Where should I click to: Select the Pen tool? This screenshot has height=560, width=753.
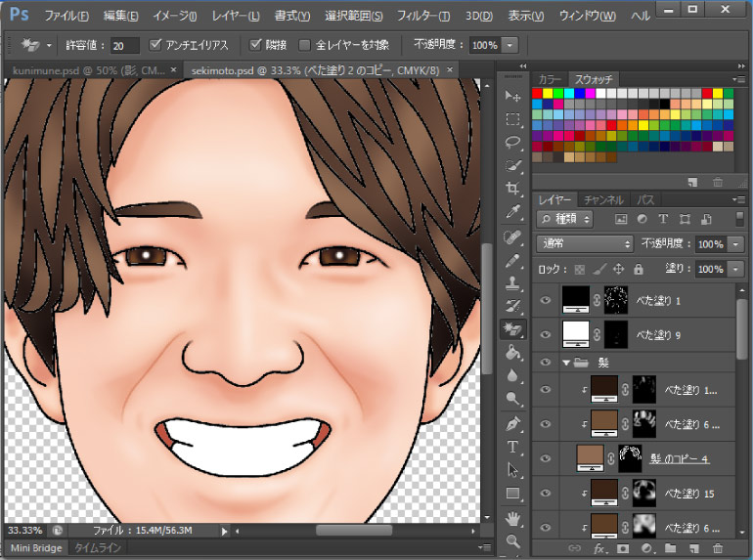(512, 423)
